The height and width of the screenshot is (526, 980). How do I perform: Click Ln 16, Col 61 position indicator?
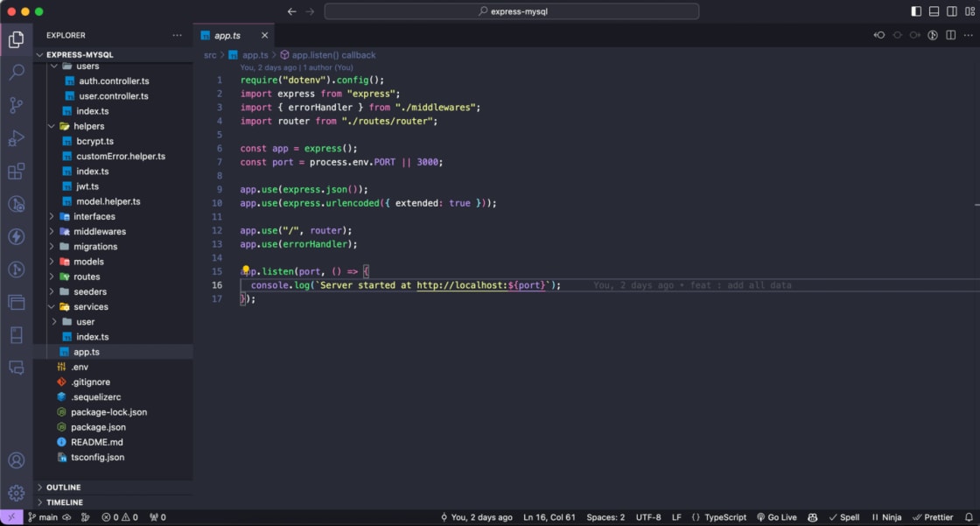point(549,517)
